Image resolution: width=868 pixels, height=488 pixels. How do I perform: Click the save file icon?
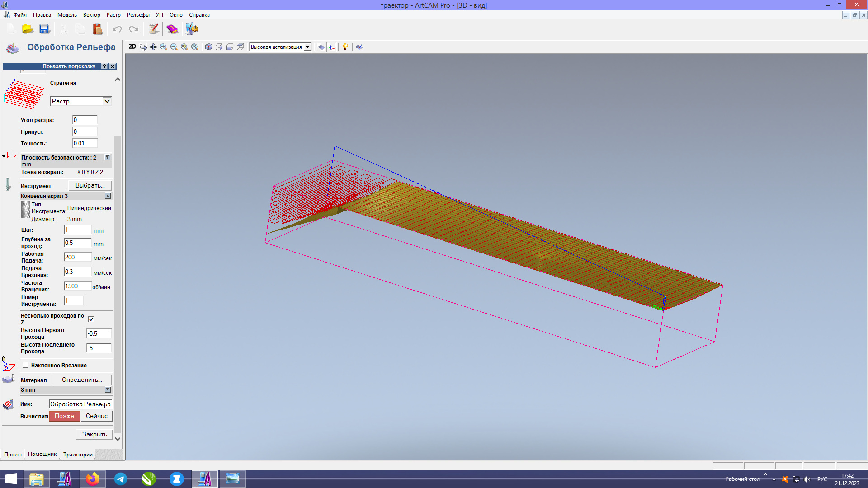point(44,29)
